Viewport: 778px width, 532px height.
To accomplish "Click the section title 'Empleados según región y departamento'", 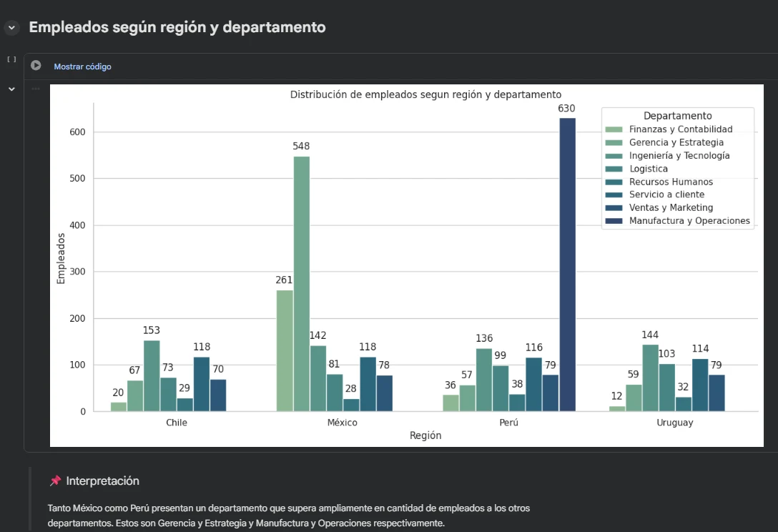I will click(177, 27).
